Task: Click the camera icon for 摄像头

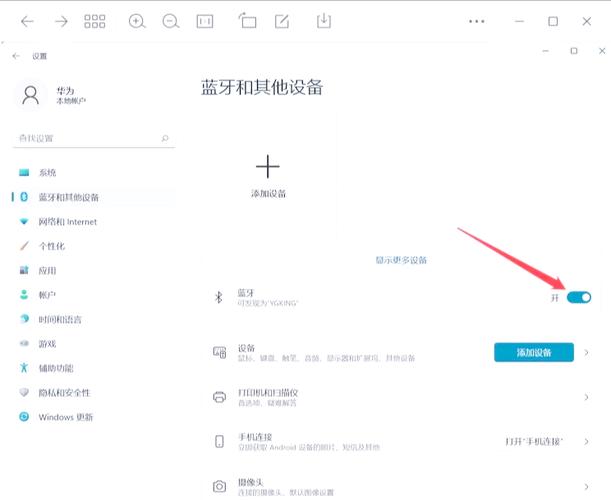Action: click(219, 486)
